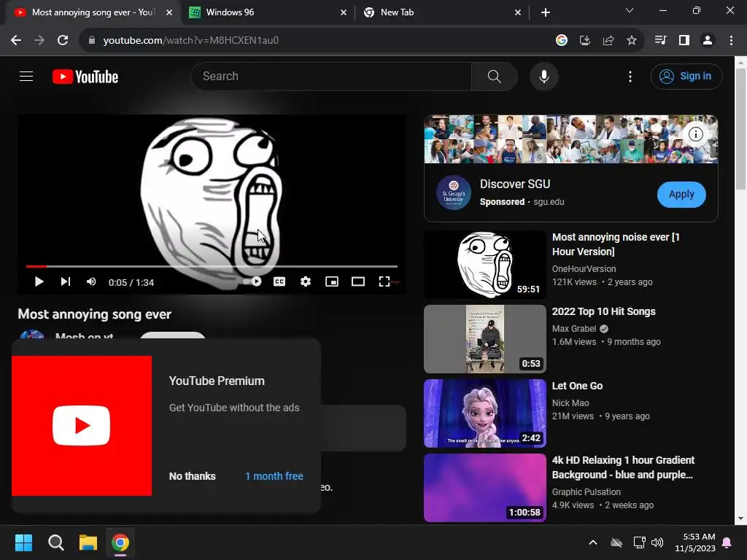Screen dimensions: 747x560
Task: Close the New Tab tab
Action: tap(518, 13)
